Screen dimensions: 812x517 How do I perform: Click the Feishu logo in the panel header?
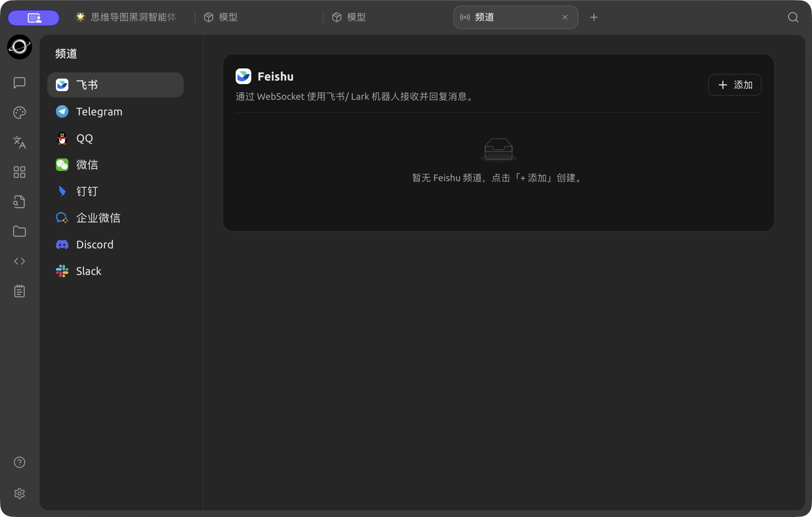tap(243, 76)
